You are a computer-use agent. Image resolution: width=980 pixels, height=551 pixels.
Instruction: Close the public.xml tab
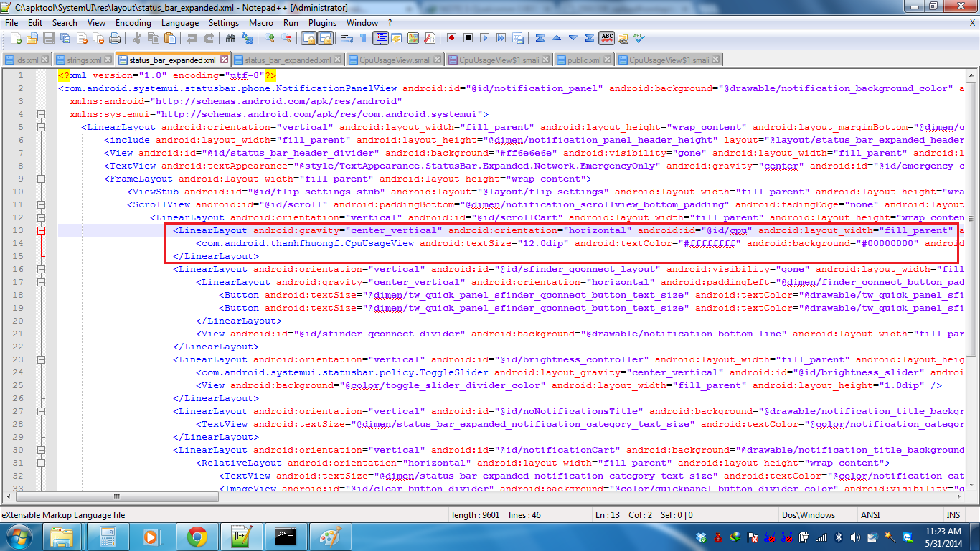(x=609, y=60)
